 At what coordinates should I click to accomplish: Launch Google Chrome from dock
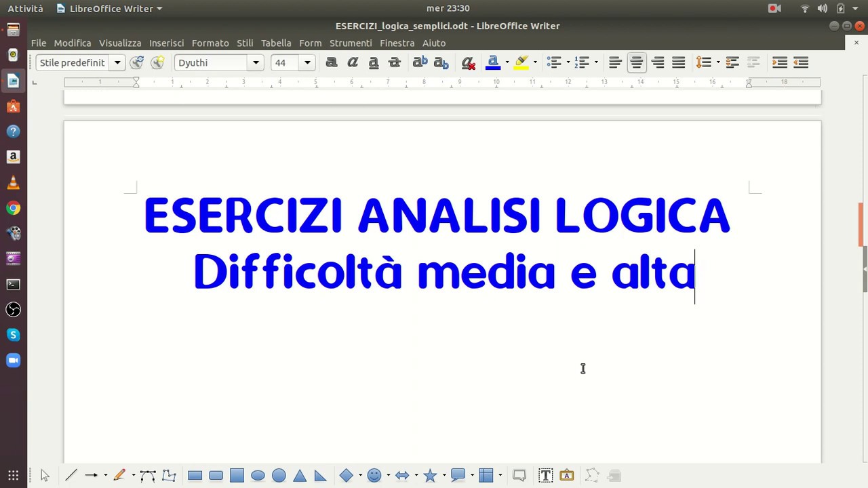(13, 208)
